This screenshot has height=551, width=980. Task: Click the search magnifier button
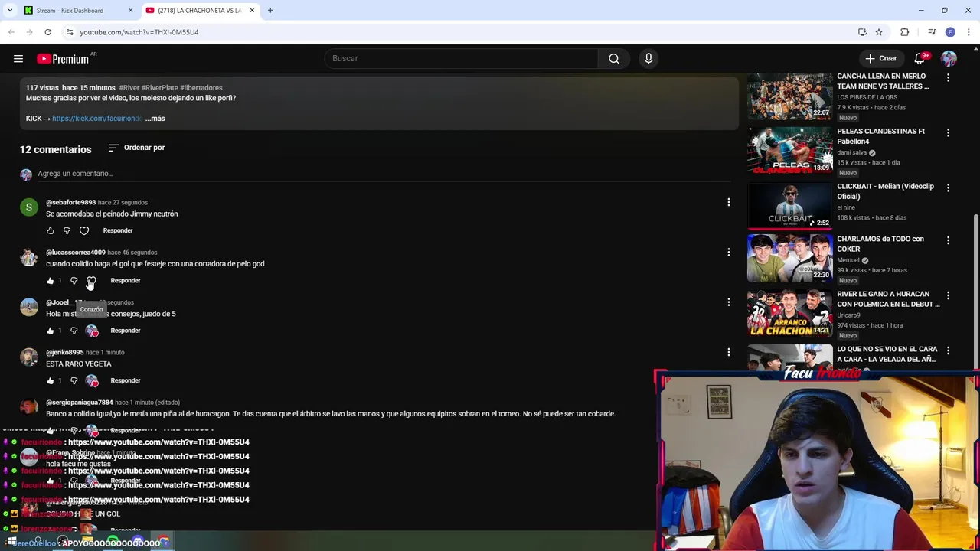[613, 59]
